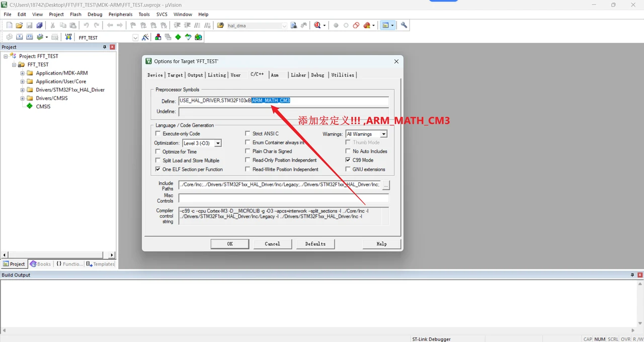Check Split Load and Store Multiple
The width and height of the screenshot is (644, 342).
[158, 161]
